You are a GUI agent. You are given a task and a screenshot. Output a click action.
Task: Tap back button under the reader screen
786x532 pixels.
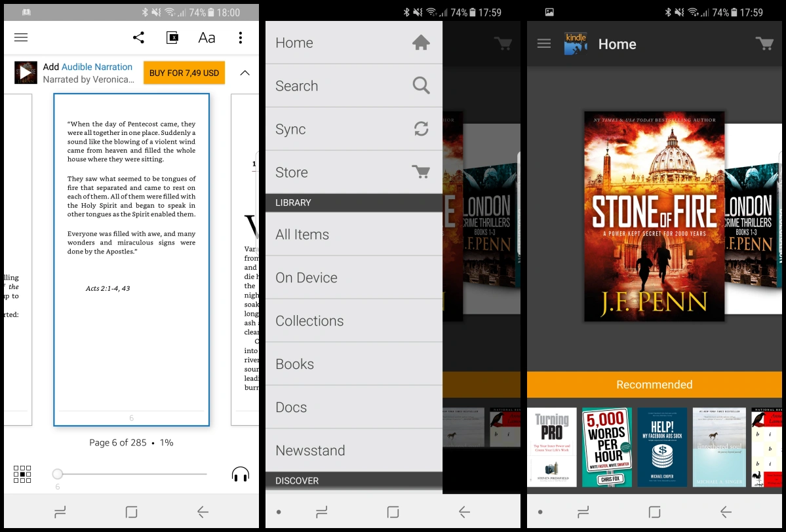203,512
